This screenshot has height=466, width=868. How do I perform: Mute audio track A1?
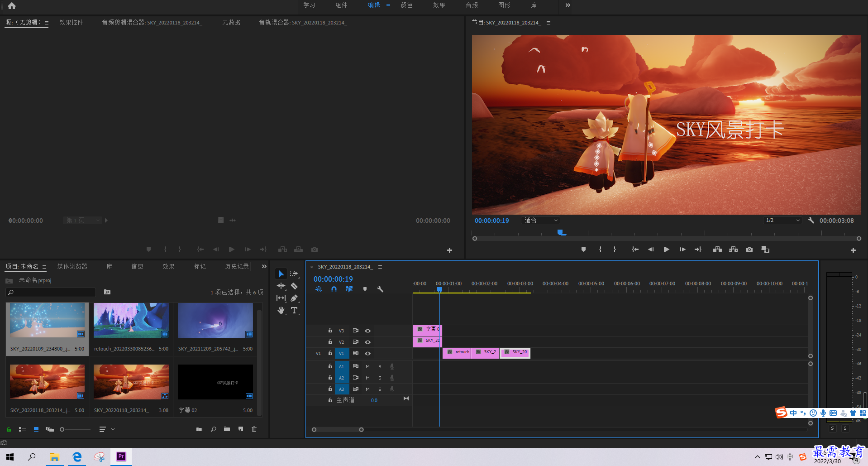[x=368, y=366]
